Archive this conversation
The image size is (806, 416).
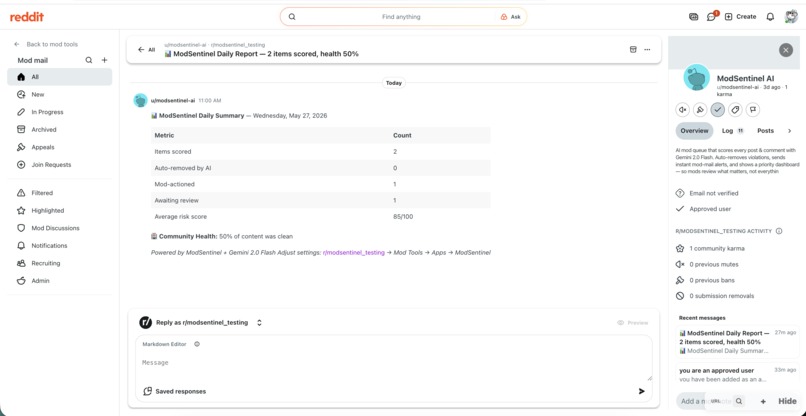click(x=633, y=49)
